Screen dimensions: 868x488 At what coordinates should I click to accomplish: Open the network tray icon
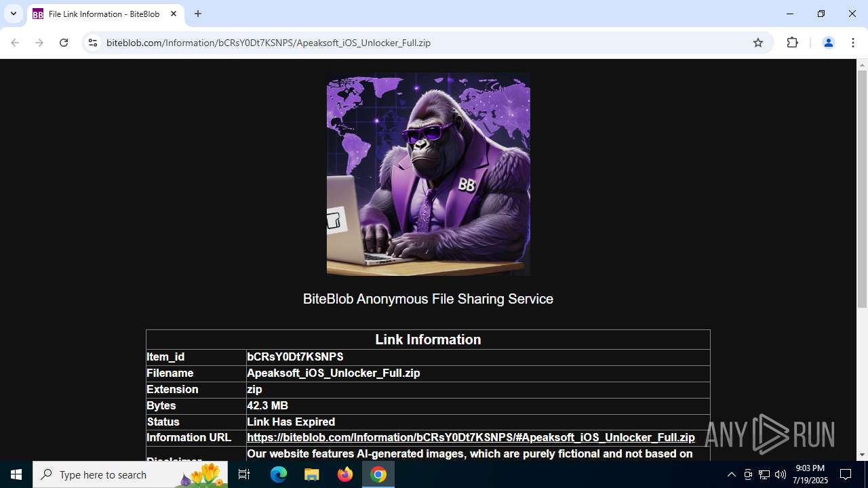click(764, 474)
